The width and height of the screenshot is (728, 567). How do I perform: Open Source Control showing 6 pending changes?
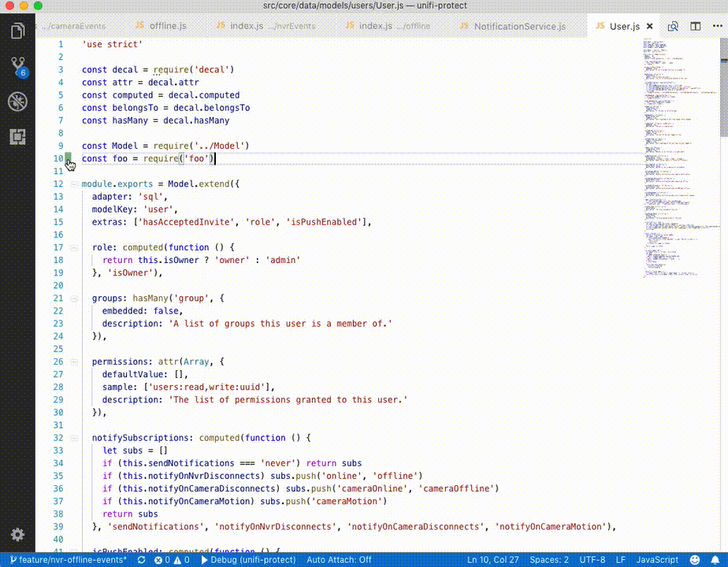coord(17,67)
